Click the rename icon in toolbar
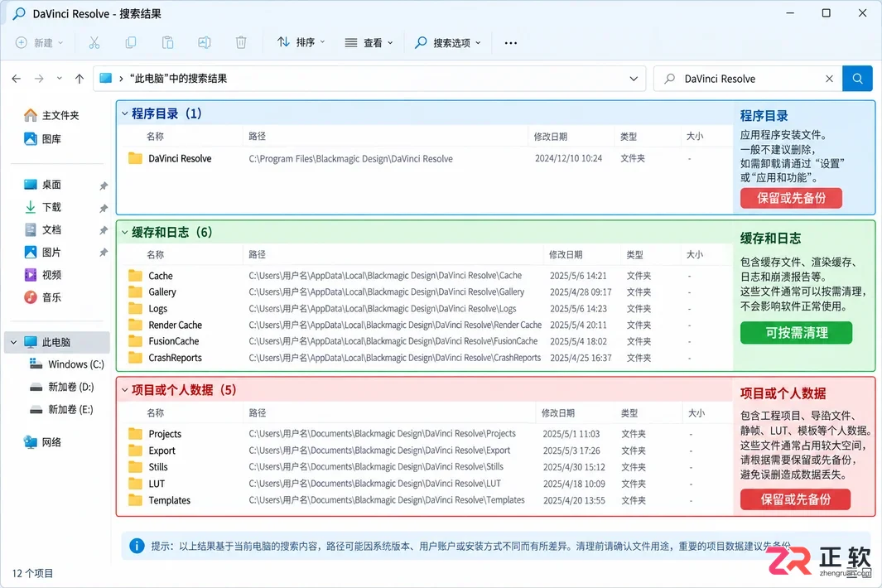The width and height of the screenshot is (882, 588). click(205, 43)
